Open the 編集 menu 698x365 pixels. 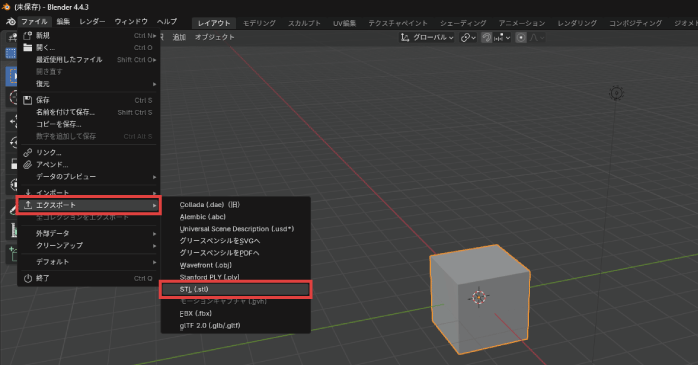click(x=63, y=22)
